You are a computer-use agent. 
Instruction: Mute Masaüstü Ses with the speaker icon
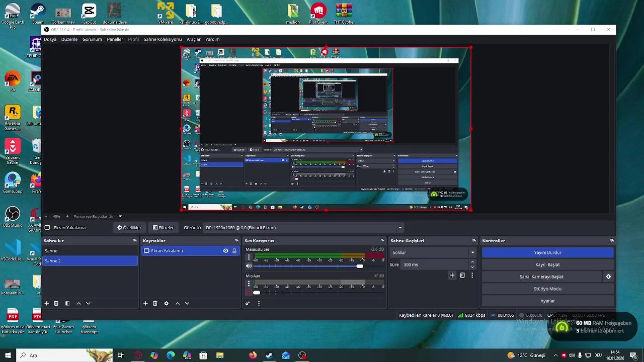[249, 265]
